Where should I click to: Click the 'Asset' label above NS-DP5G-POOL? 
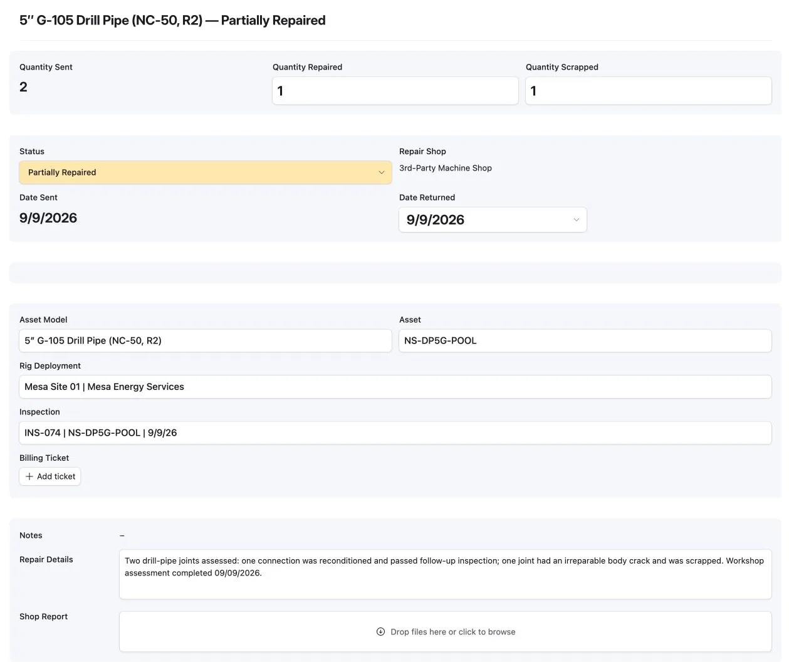tap(410, 320)
